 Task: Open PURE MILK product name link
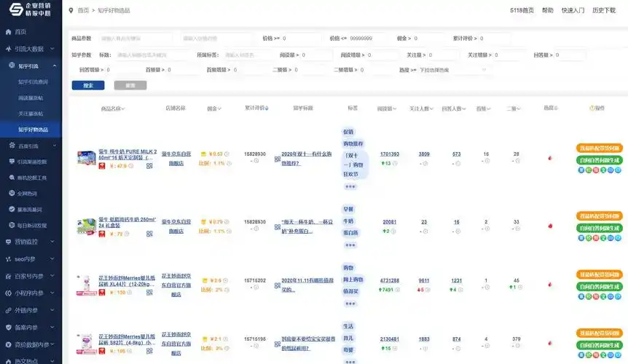(x=127, y=154)
